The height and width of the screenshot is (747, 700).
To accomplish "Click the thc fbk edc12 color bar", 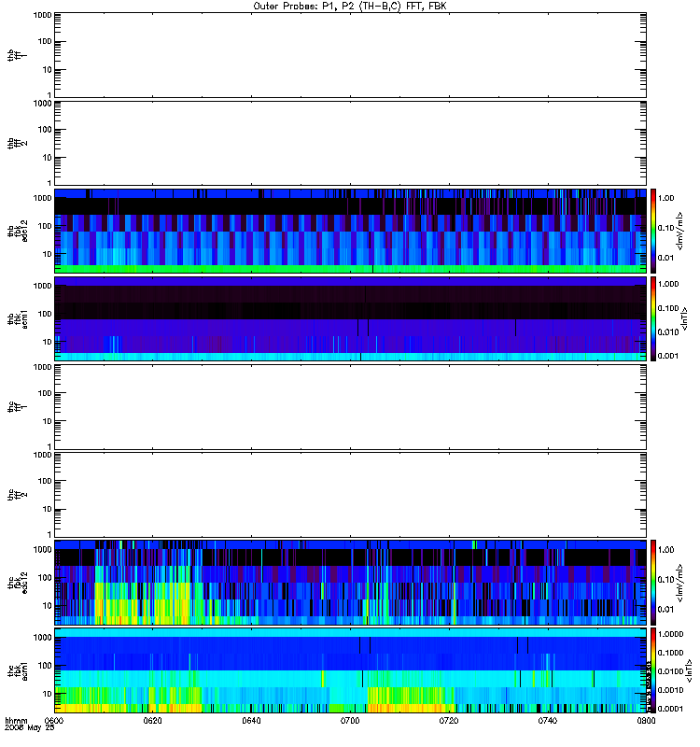I will point(653,582).
